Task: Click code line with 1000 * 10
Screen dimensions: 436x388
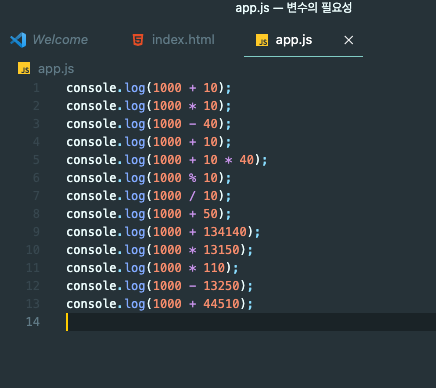Action: [148, 106]
